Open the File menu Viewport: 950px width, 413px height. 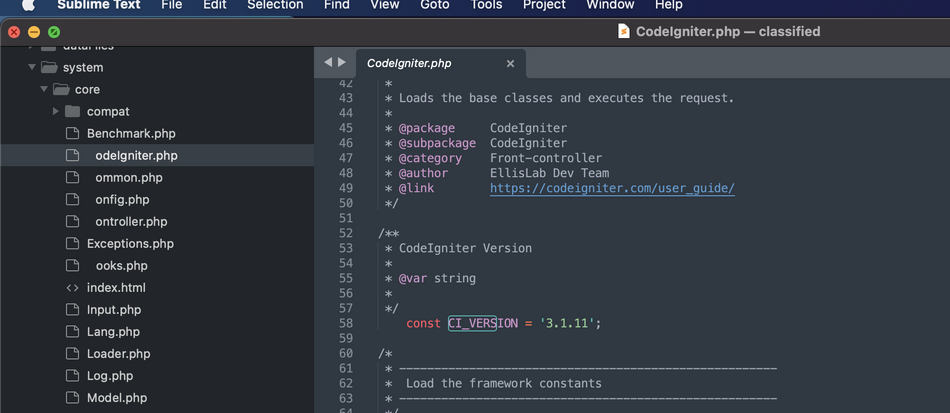coord(171,5)
